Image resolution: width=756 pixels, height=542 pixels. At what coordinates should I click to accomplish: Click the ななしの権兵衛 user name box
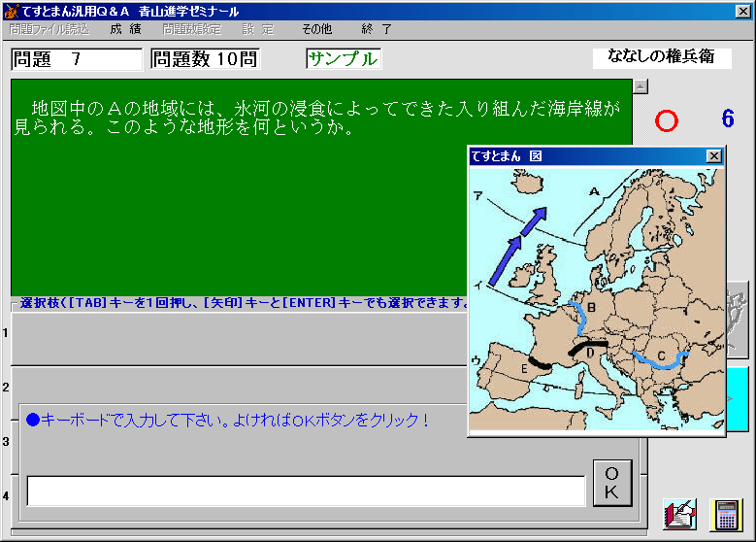(x=662, y=57)
